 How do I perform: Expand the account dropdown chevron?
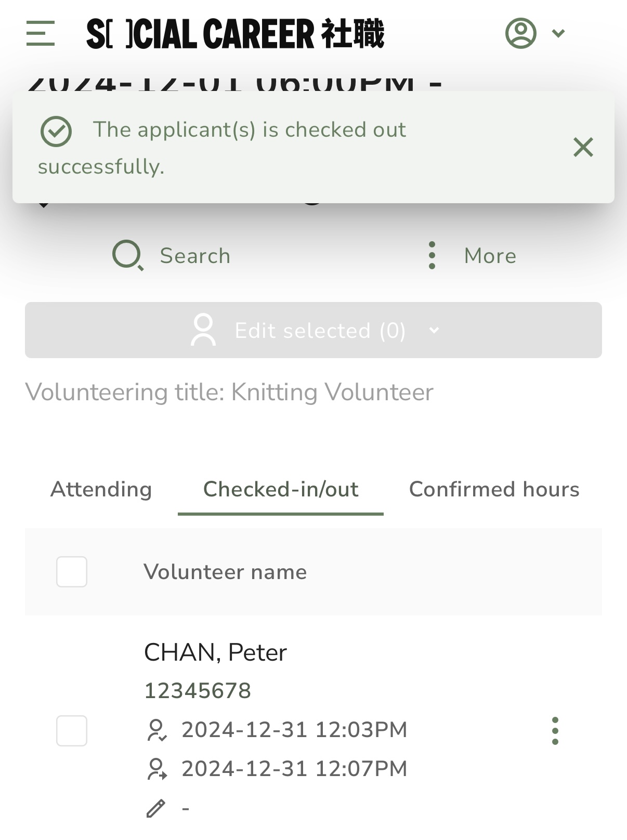[x=558, y=34]
